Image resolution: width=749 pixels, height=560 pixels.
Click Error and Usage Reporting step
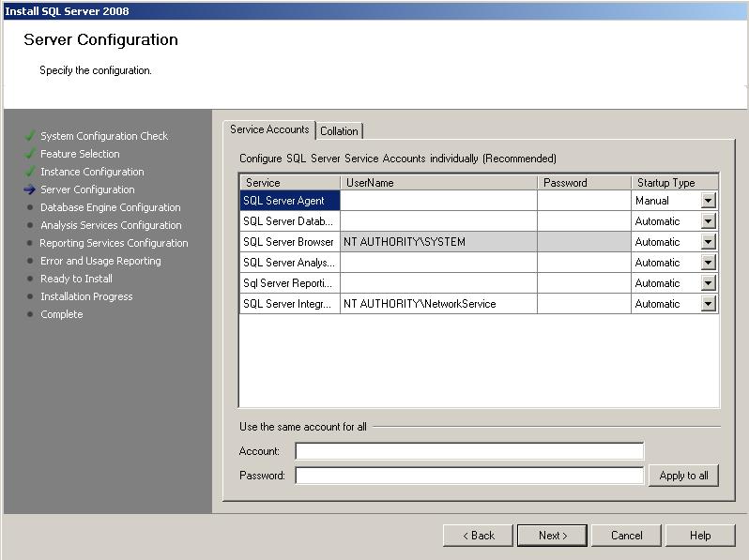click(x=100, y=261)
